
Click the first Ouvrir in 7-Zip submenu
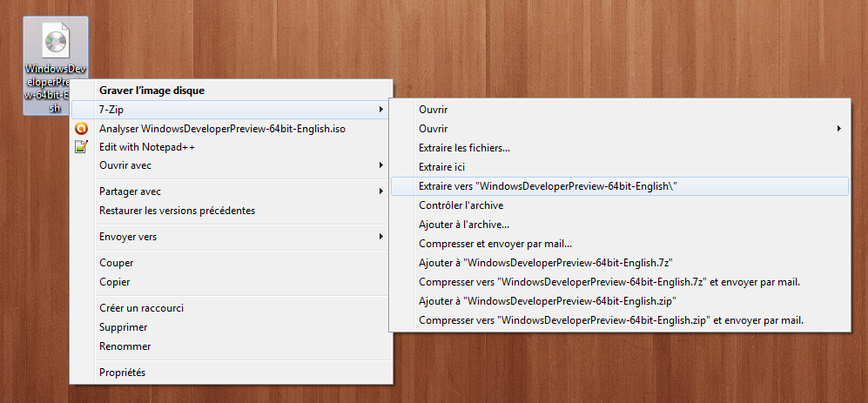coord(434,110)
